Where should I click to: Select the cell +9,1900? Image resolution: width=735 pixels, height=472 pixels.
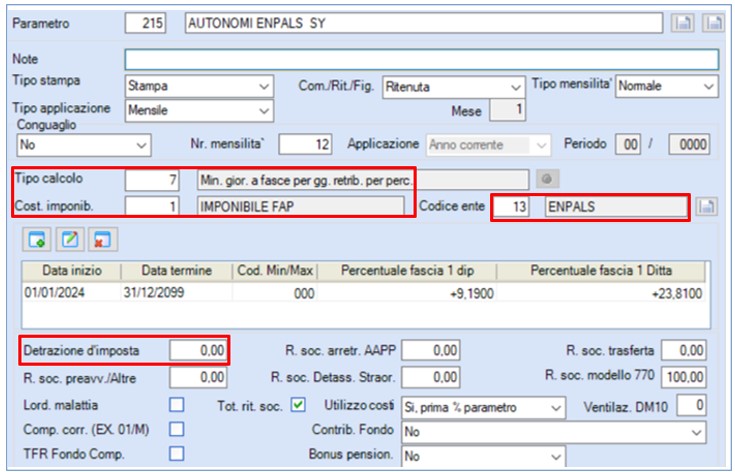(x=407, y=293)
